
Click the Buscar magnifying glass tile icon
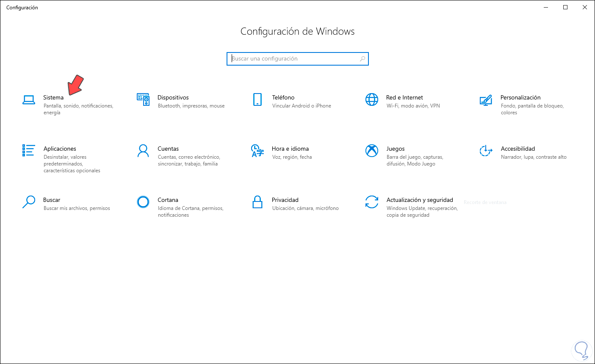pos(29,202)
